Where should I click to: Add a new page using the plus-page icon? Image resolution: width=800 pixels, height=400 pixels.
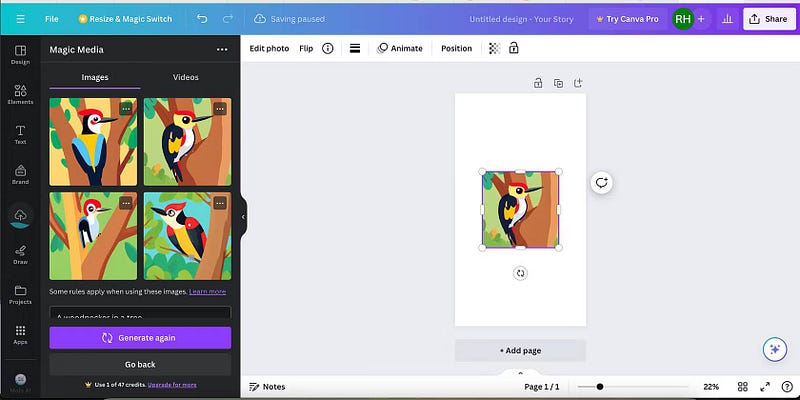pos(579,83)
